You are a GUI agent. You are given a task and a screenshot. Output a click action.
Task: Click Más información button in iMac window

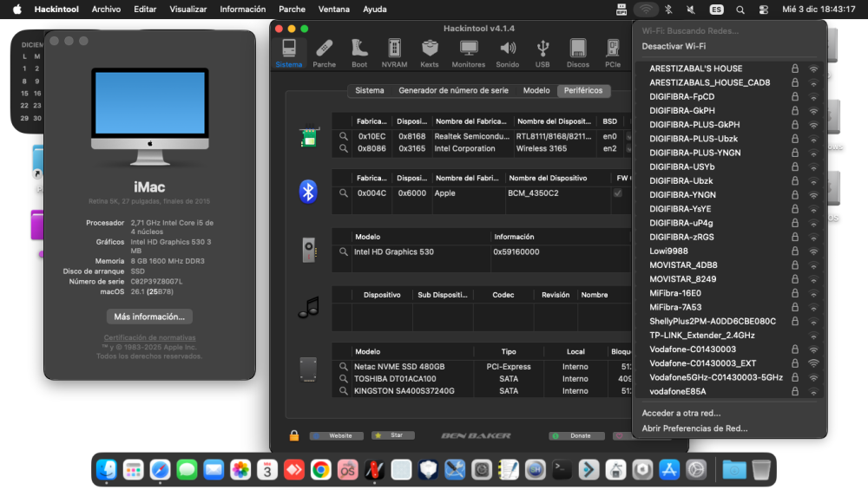coord(149,317)
